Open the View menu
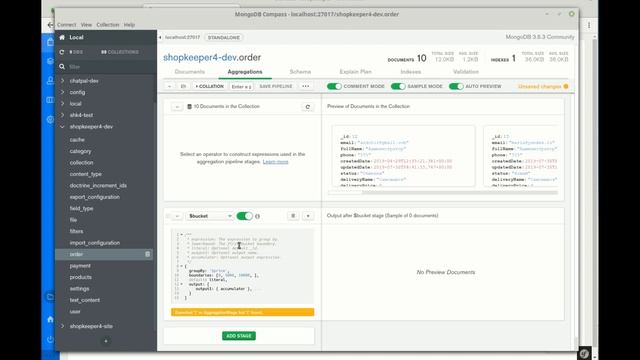640x360 pixels. 86,25
